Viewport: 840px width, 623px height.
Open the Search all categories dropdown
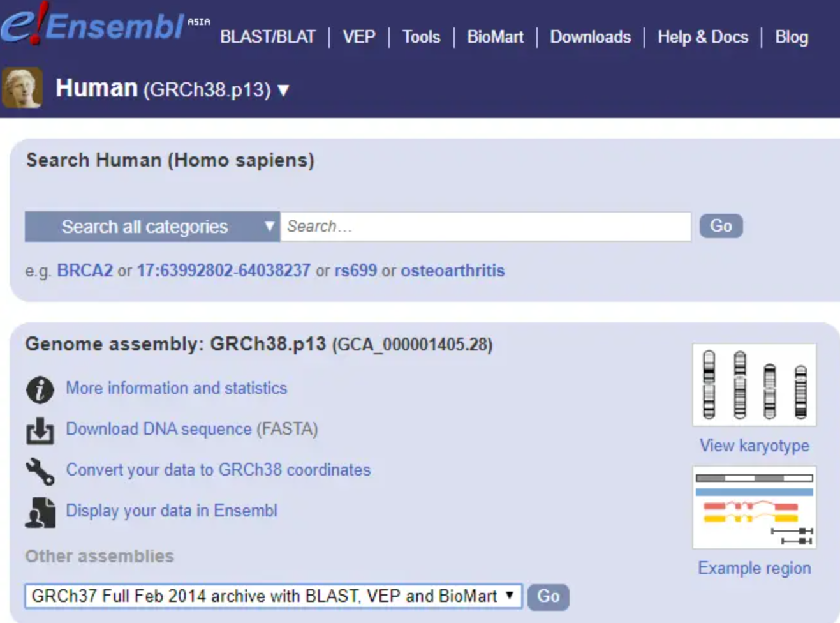152,227
